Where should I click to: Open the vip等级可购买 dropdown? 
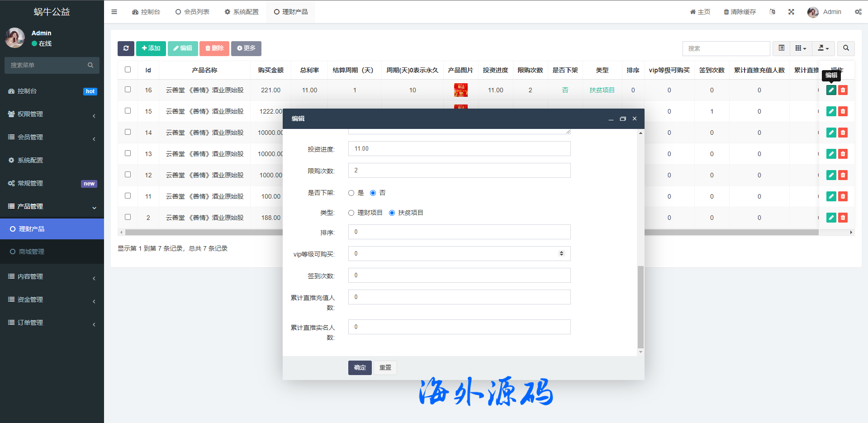[459, 254]
